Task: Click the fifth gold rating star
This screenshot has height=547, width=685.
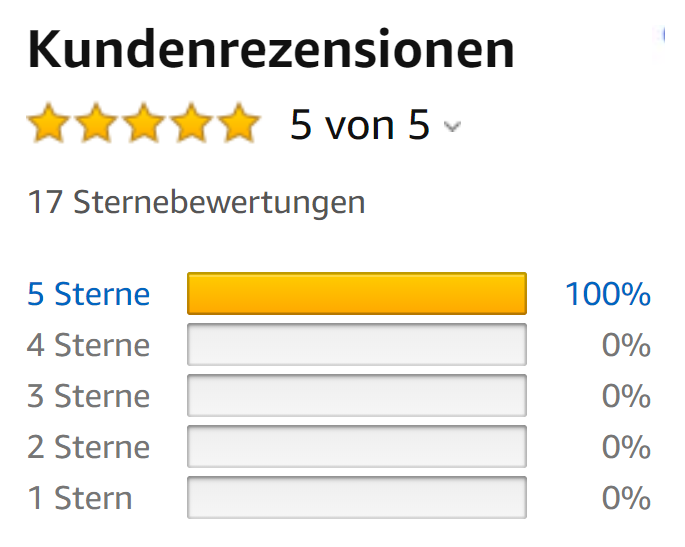Action: pos(239,123)
